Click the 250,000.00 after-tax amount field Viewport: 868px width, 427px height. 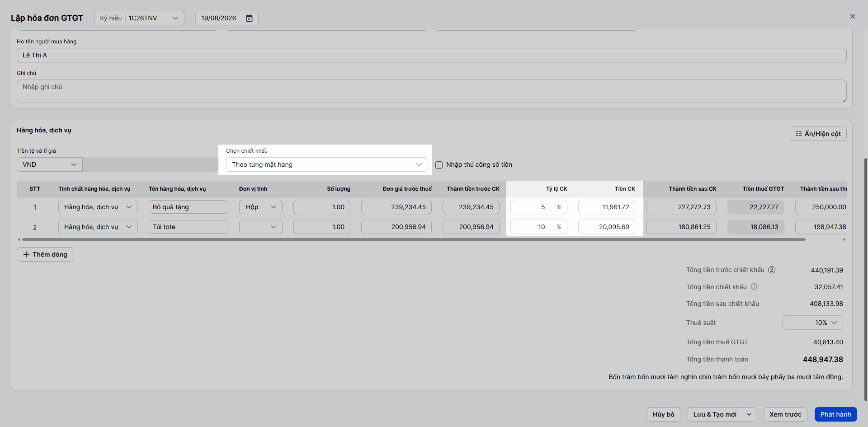(821, 207)
